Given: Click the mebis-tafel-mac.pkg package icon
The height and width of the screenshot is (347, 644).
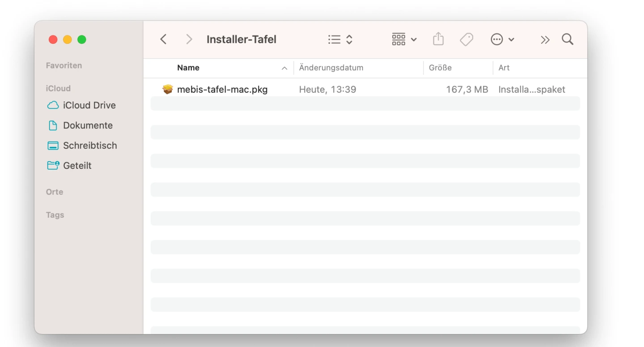Looking at the screenshot, I should (x=168, y=90).
